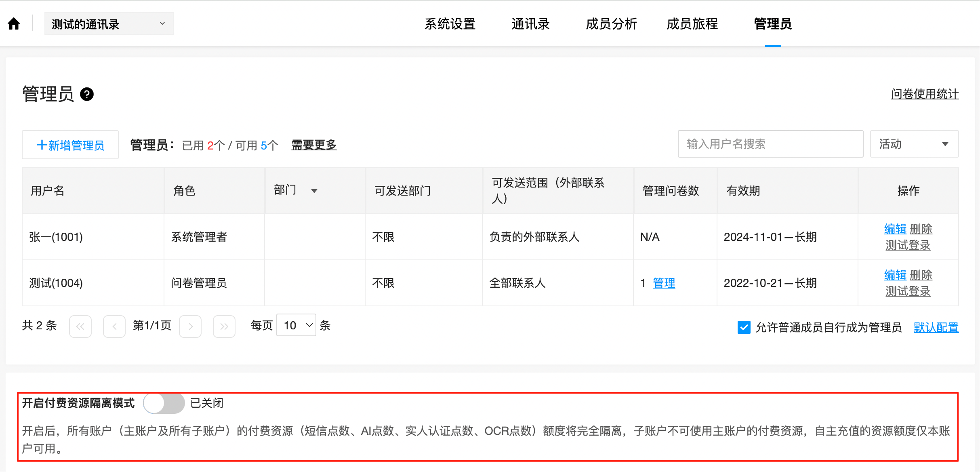Go to next page arrow
Image resolution: width=980 pixels, height=472 pixels.
tap(190, 326)
